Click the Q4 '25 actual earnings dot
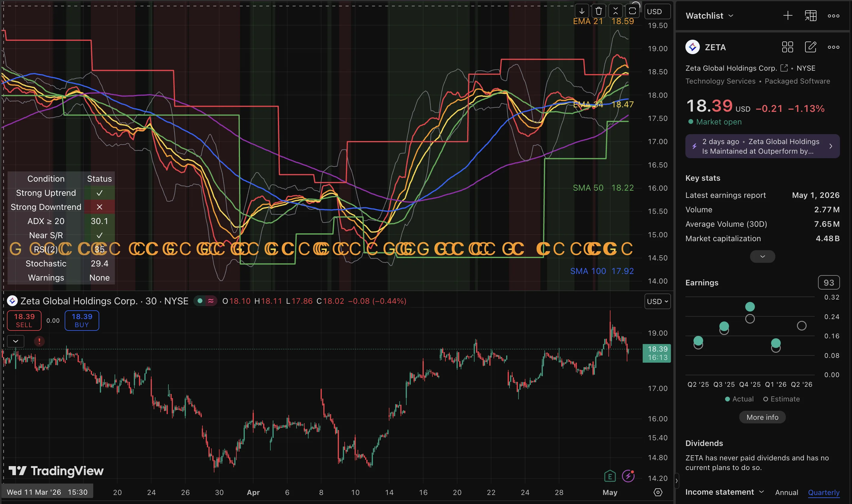This screenshot has height=504, width=852. coord(750,307)
